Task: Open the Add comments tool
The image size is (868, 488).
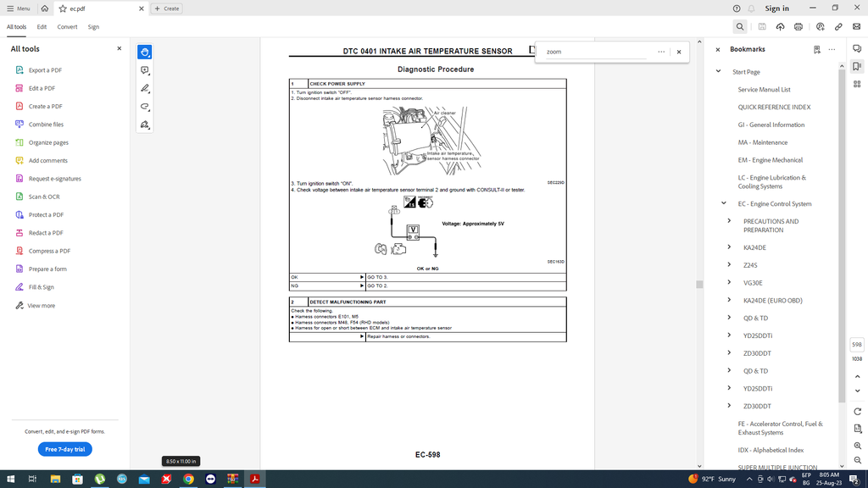Action: pyautogui.click(x=41, y=160)
